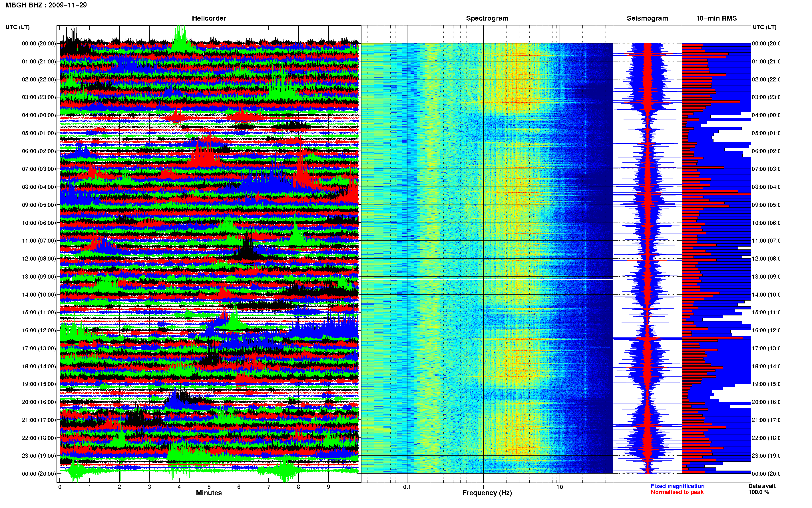Click the right-side 16:00 time label
This screenshot has height=508, width=812.
tap(766, 330)
